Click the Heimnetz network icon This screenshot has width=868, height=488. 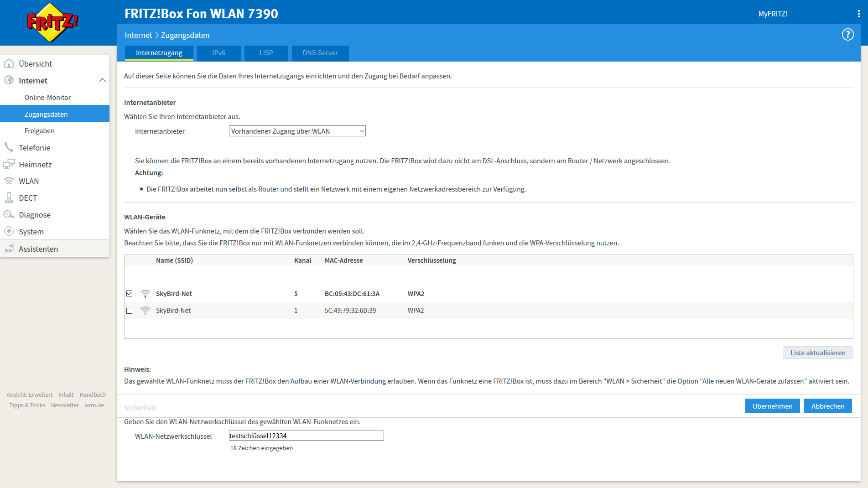(9, 164)
